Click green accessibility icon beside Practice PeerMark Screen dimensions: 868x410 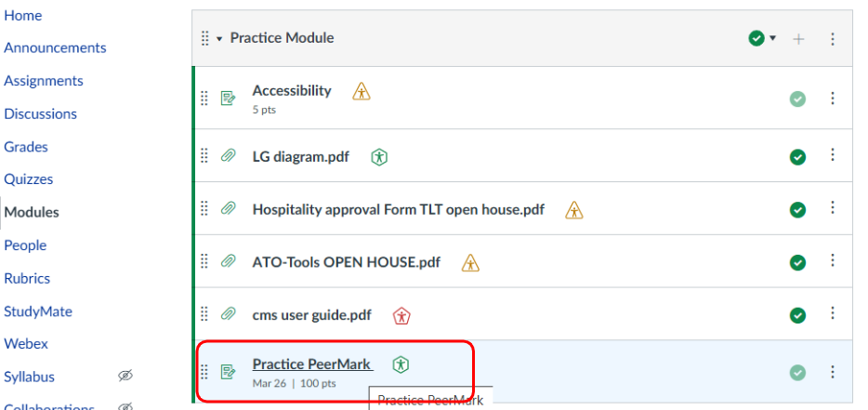tap(401, 364)
